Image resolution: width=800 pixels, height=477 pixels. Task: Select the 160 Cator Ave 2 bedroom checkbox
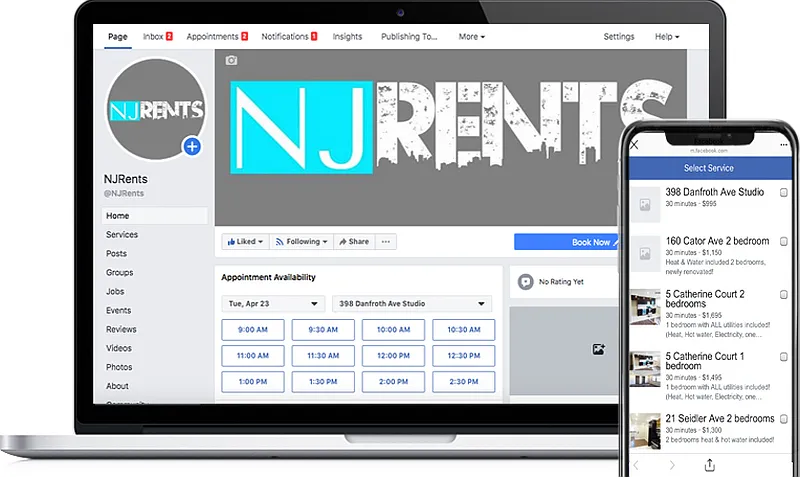784,241
